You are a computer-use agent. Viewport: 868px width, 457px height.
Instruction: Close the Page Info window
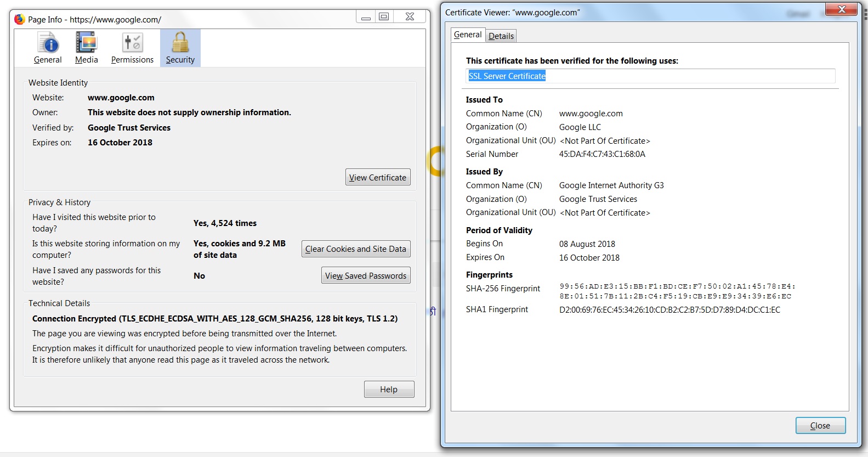coord(410,17)
